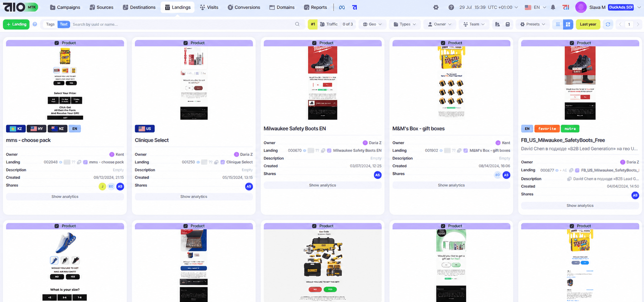Open the Presets dropdown

[x=533, y=24]
